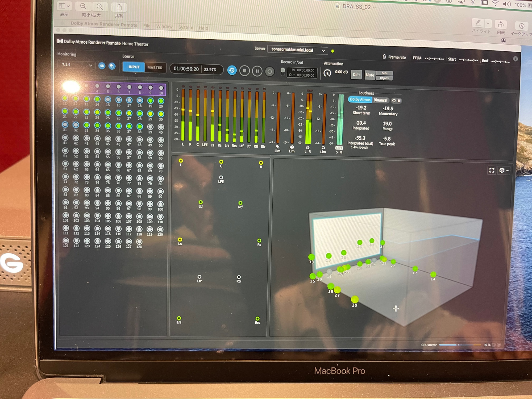Stop playback with the square stop button
Image resolution: width=532 pixels, height=399 pixels.
click(244, 71)
